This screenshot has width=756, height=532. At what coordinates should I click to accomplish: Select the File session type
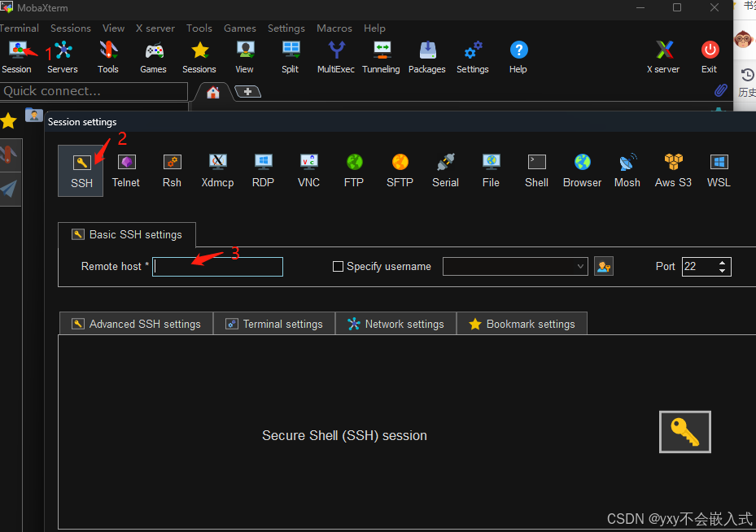coord(491,171)
